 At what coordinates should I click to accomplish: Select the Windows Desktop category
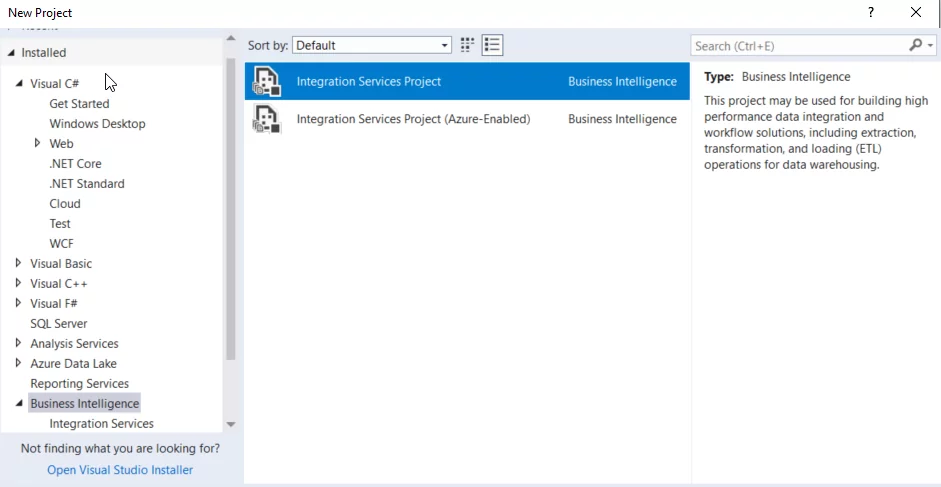tap(97, 124)
